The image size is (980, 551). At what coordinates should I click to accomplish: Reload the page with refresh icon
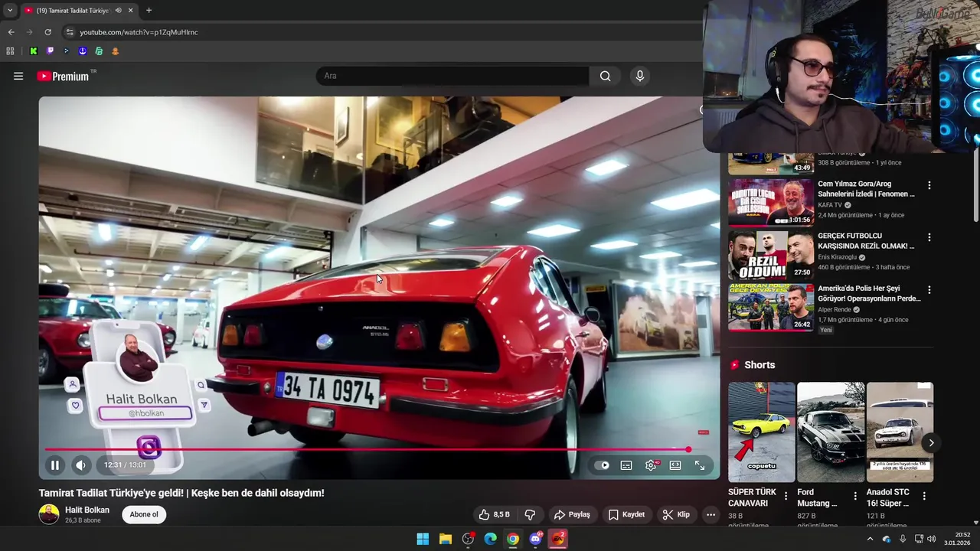47,32
